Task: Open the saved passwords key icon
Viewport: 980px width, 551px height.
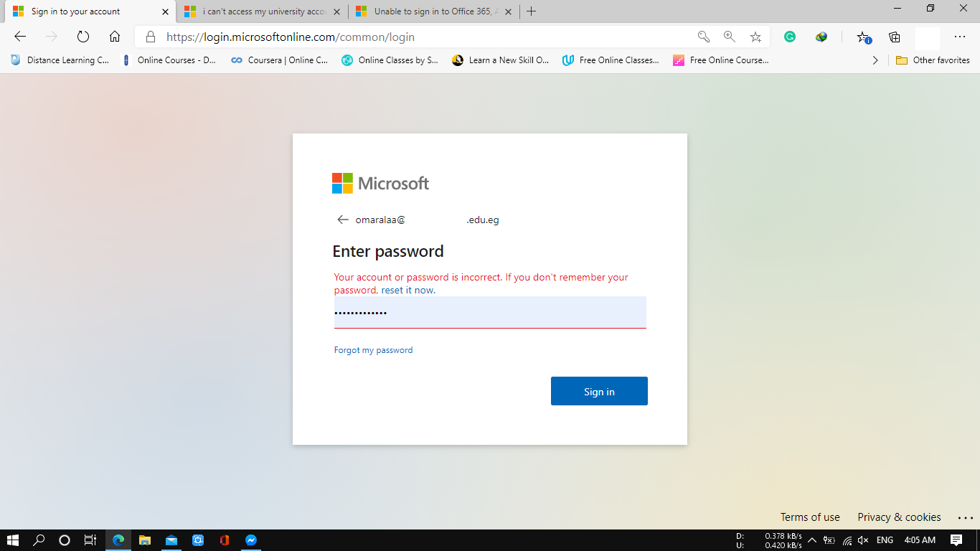Action: (703, 37)
